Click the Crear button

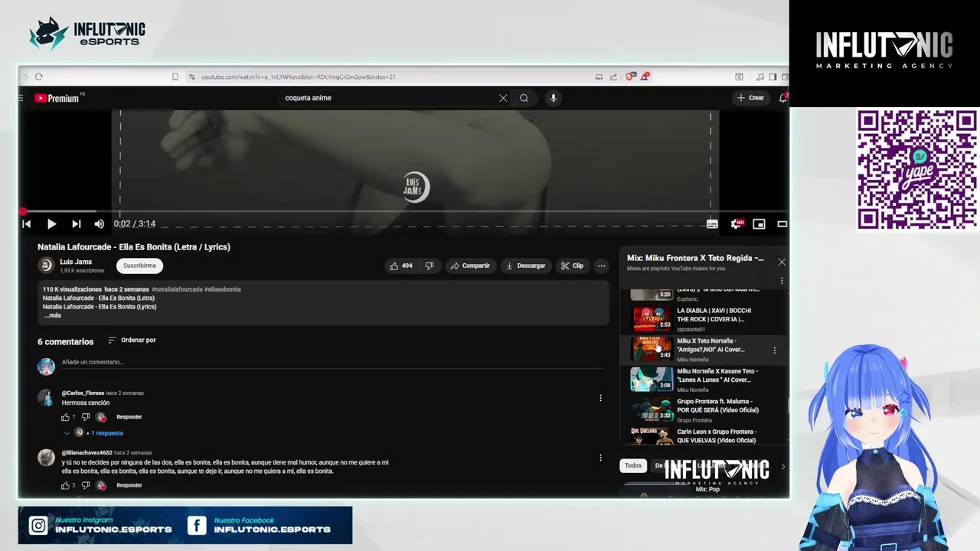750,98
